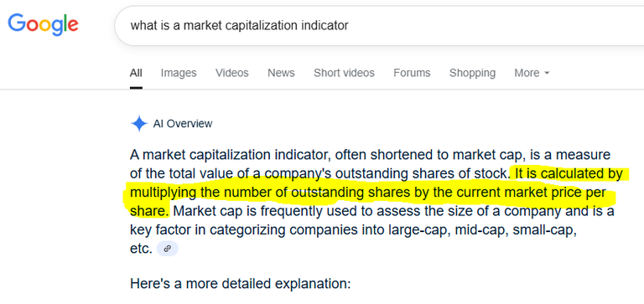Screen dimensions: 644x304
Task: Click inside the search query field
Action: tap(379, 25)
